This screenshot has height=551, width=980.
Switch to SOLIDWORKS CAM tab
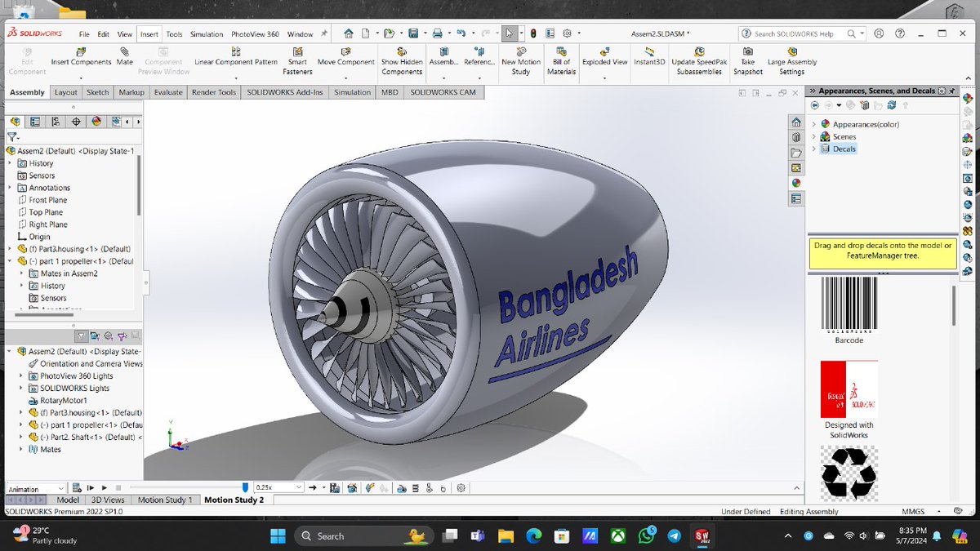[443, 92]
